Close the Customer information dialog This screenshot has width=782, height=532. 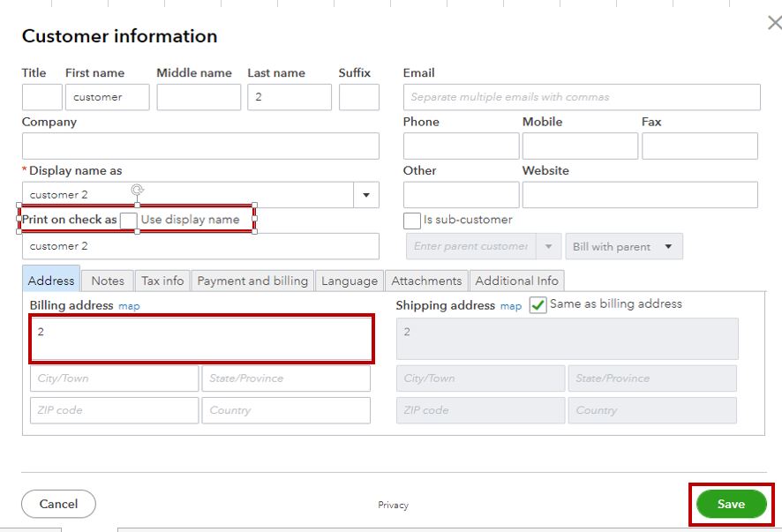pyautogui.click(x=773, y=23)
